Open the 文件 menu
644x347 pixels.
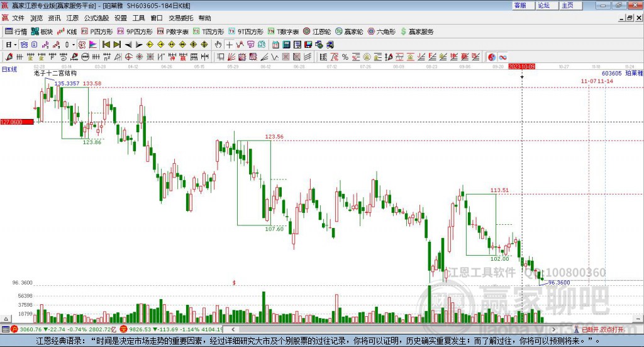tap(18, 18)
